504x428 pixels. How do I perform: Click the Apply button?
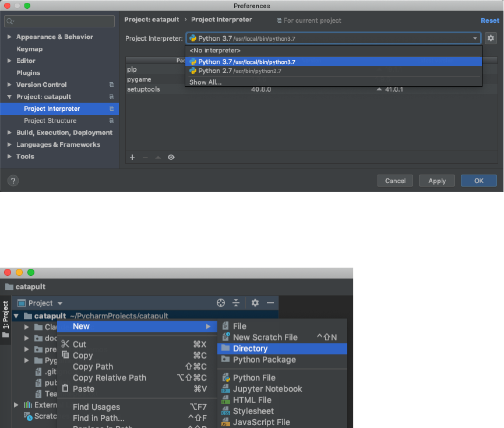click(x=437, y=181)
